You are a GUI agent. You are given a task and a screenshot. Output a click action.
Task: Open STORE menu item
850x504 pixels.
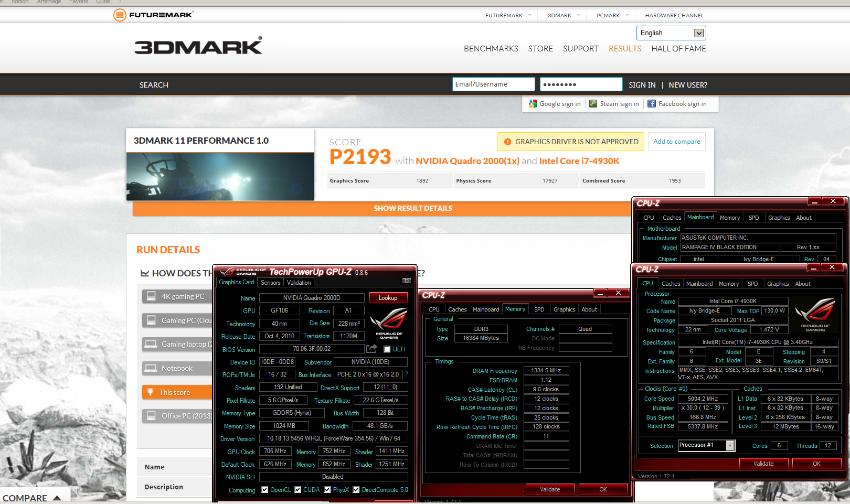(x=540, y=48)
